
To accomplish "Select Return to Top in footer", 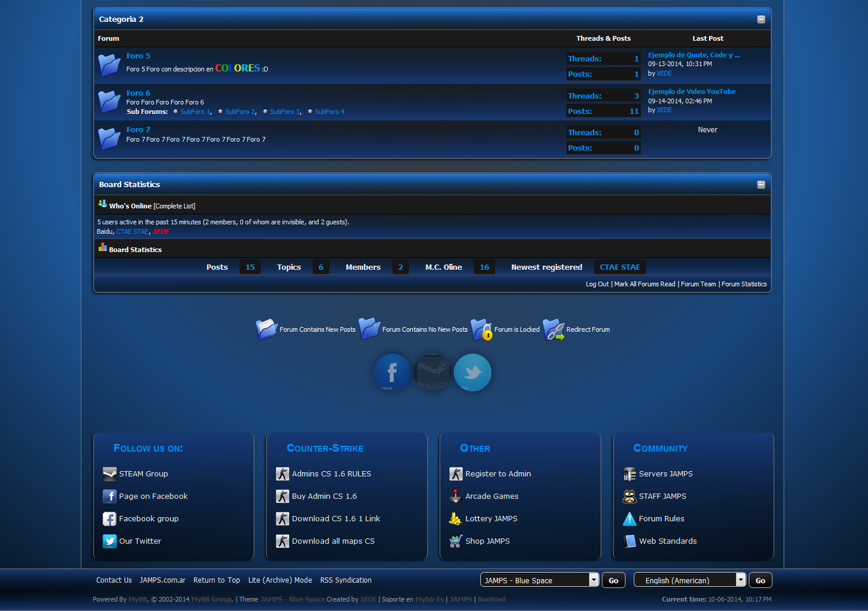I will (x=217, y=580).
